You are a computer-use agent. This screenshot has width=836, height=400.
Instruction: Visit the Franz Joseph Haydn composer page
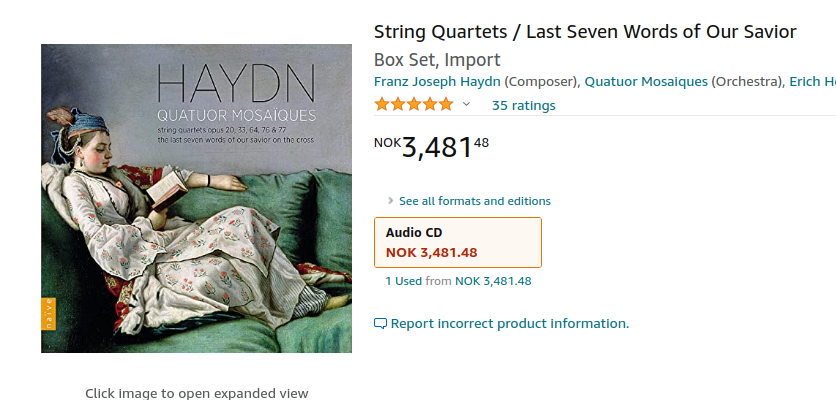(437, 81)
